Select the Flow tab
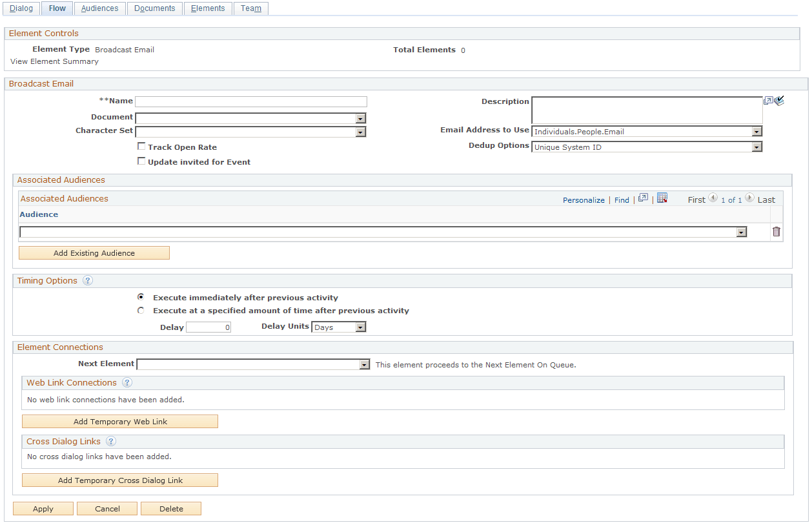This screenshot has height=525, width=812. click(x=57, y=8)
